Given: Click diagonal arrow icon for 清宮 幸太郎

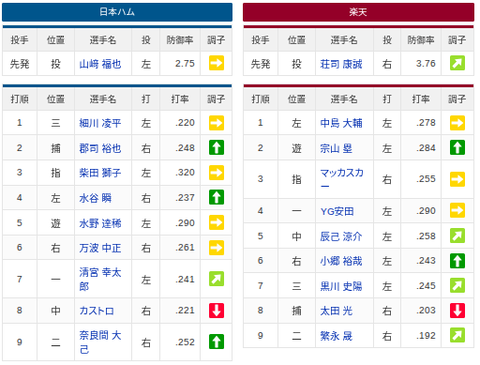Looking at the screenshot, I should pos(216,279).
